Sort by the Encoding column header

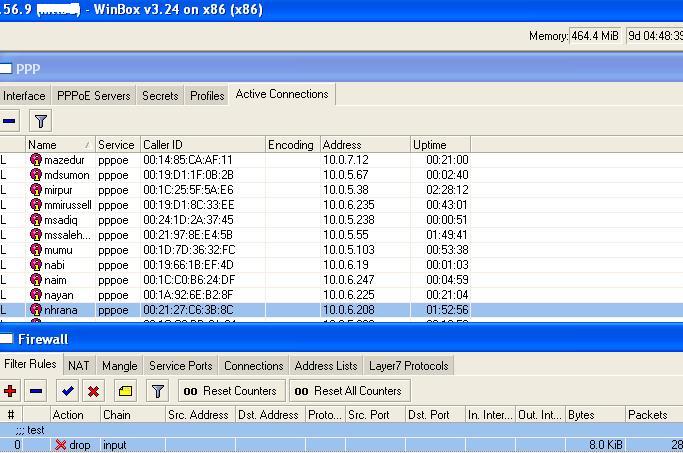(x=293, y=145)
